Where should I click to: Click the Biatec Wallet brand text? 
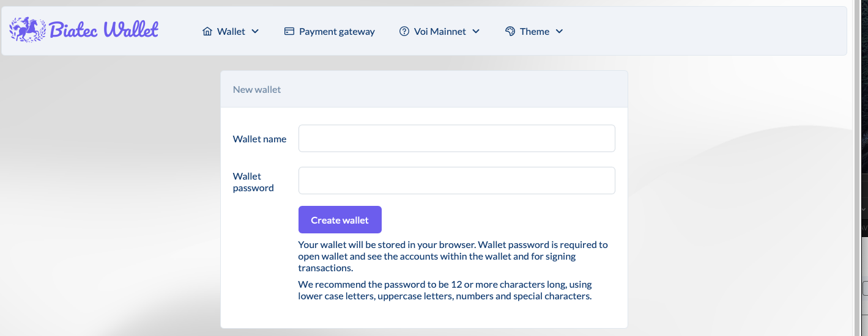point(104,29)
